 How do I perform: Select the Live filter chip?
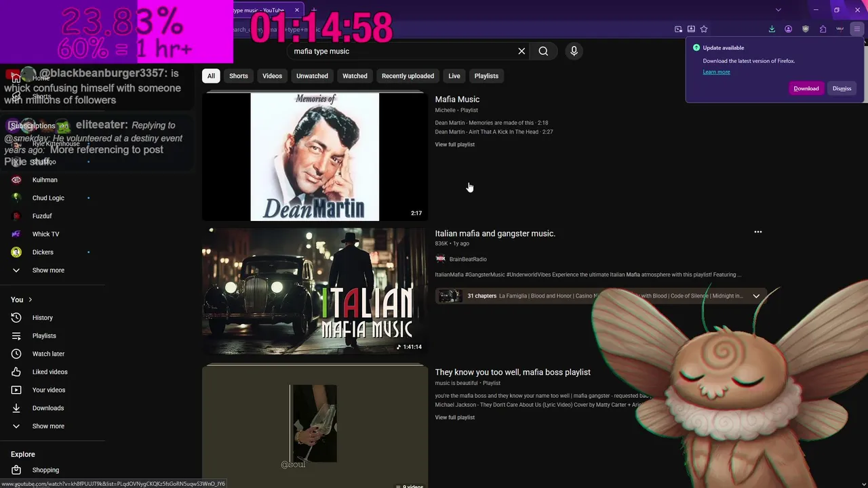tap(454, 76)
